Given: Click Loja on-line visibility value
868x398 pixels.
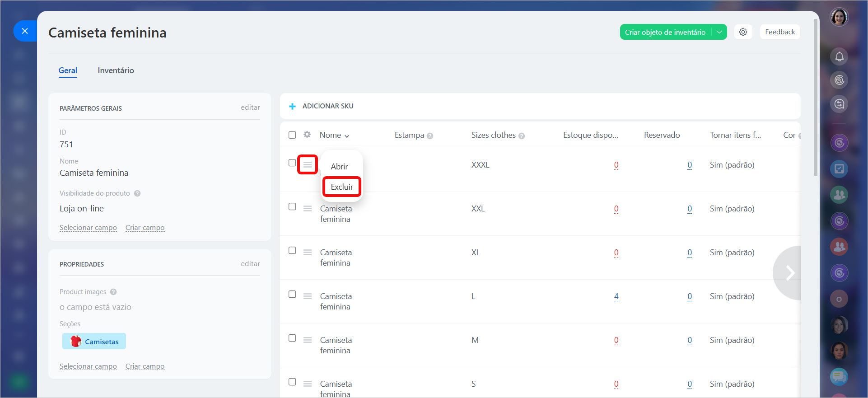Looking at the screenshot, I should tap(82, 209).
